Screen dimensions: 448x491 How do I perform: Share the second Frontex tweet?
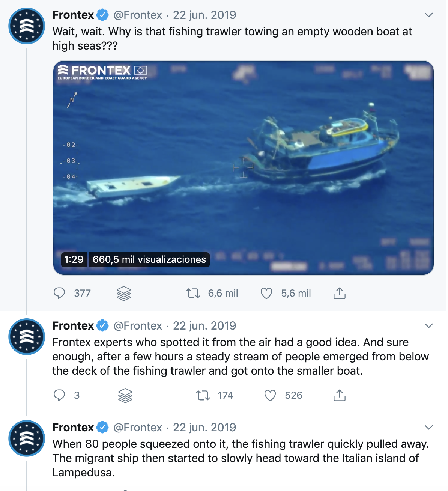(x=340, y=395)
